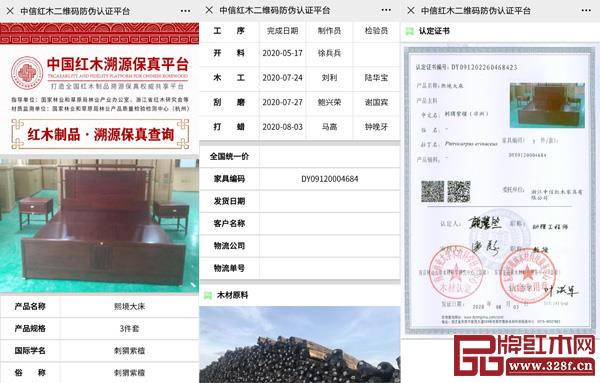Click the 检验员 column header

coord(376,31)
